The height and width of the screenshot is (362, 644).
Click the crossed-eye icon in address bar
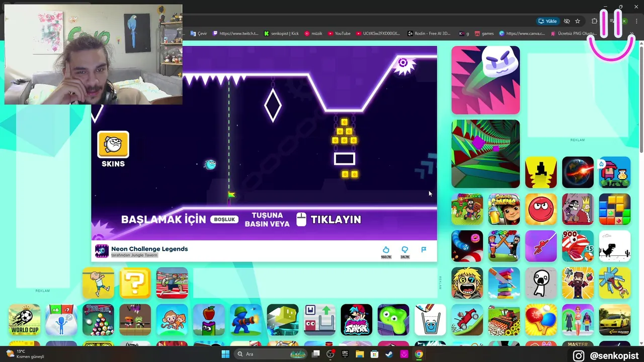567,21
